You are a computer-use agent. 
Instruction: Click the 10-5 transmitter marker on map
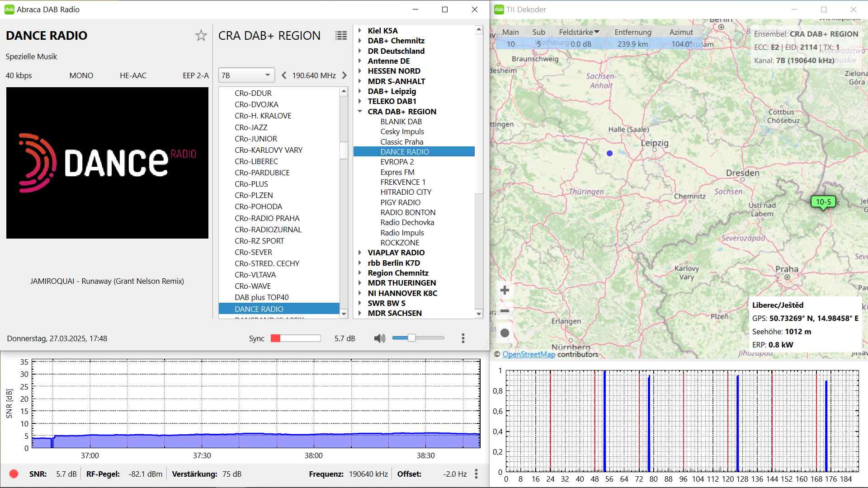pyautogui.click(x=823, y=202)
